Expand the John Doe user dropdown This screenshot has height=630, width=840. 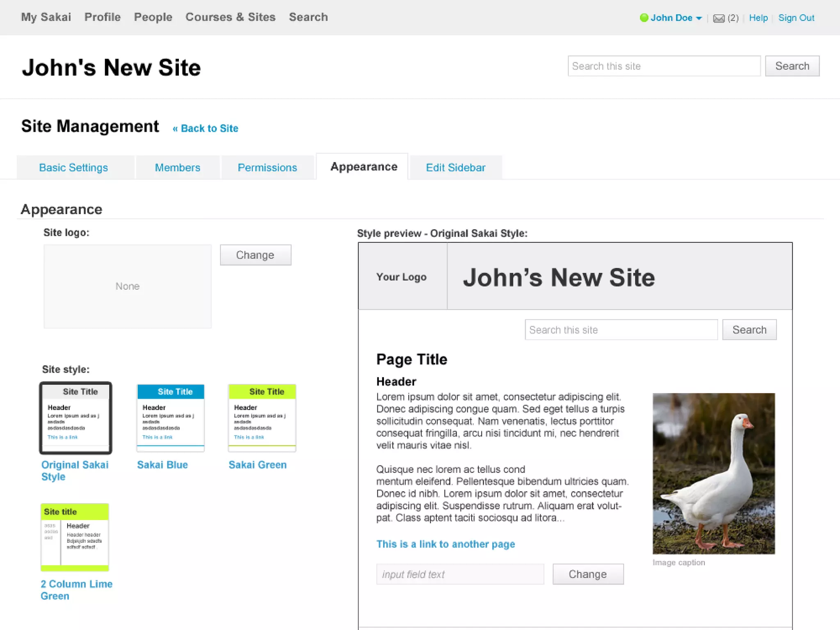click(699, 18)
